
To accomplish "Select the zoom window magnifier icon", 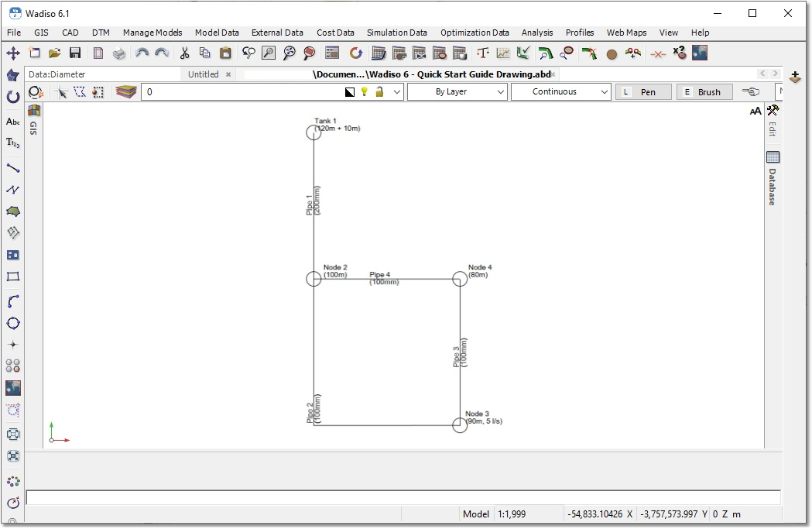I will 269,53.
